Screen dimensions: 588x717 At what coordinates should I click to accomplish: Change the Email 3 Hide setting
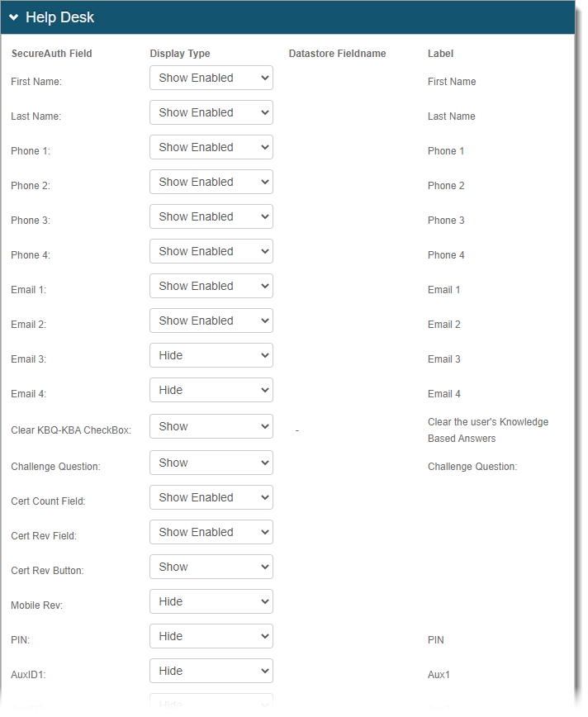coord(211,354)
